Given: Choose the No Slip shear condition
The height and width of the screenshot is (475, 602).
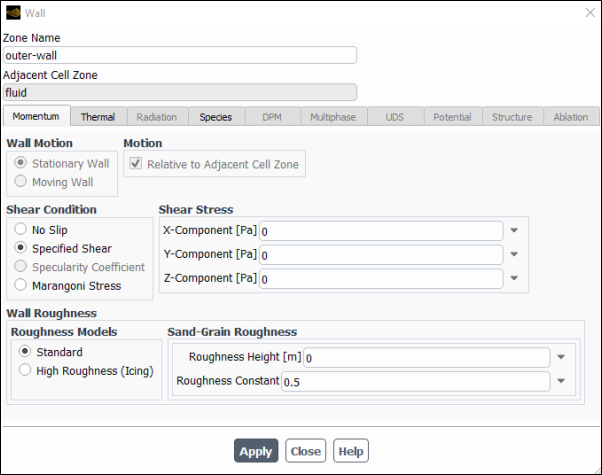Looking at the screenshot, I should coord(20,229).
